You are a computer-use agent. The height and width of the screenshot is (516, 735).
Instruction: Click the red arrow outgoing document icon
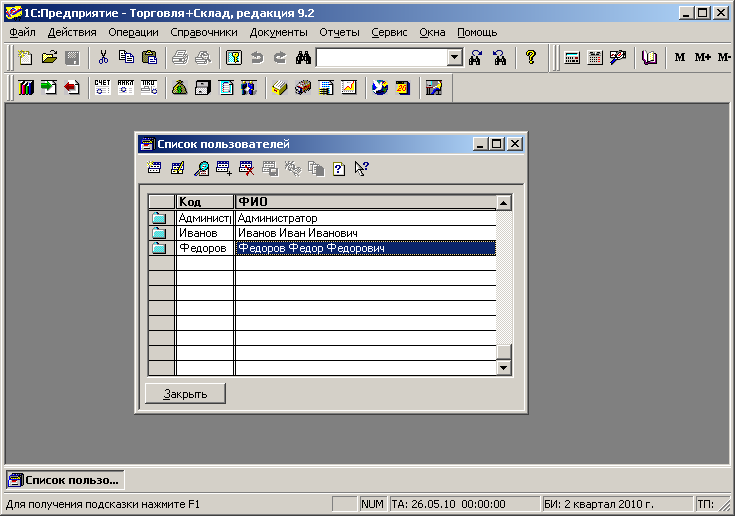(x=72, y=88)
